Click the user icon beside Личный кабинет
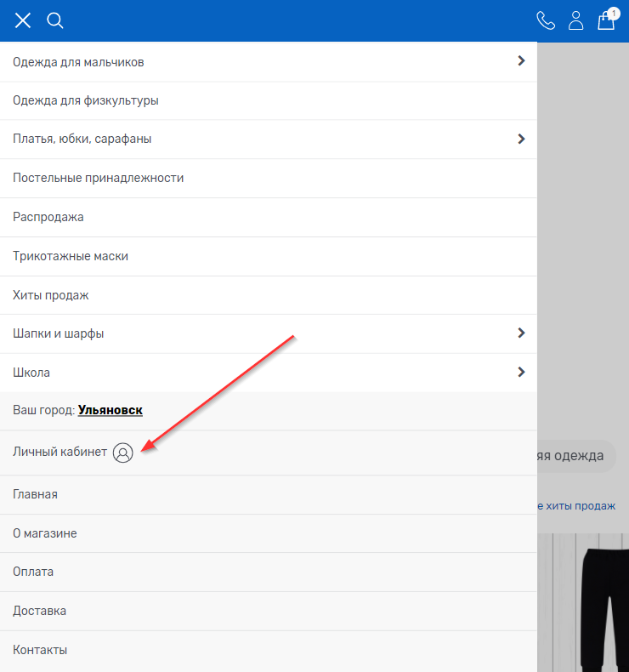Screen dimensions: 629x672 [123, 453]
